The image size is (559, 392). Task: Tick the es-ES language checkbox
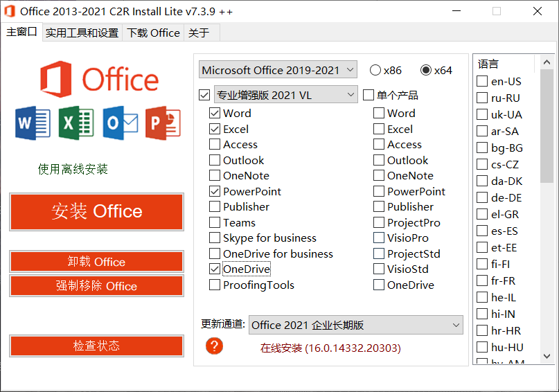pos(482,231)
